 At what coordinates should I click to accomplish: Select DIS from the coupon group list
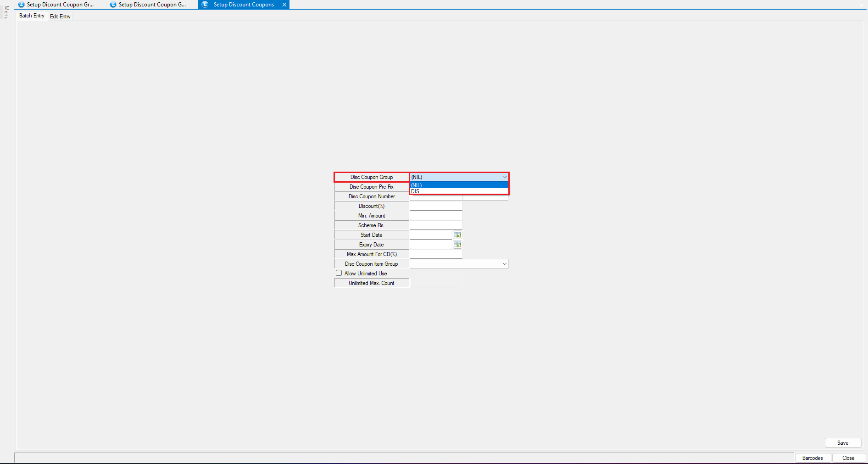point(459,191)
